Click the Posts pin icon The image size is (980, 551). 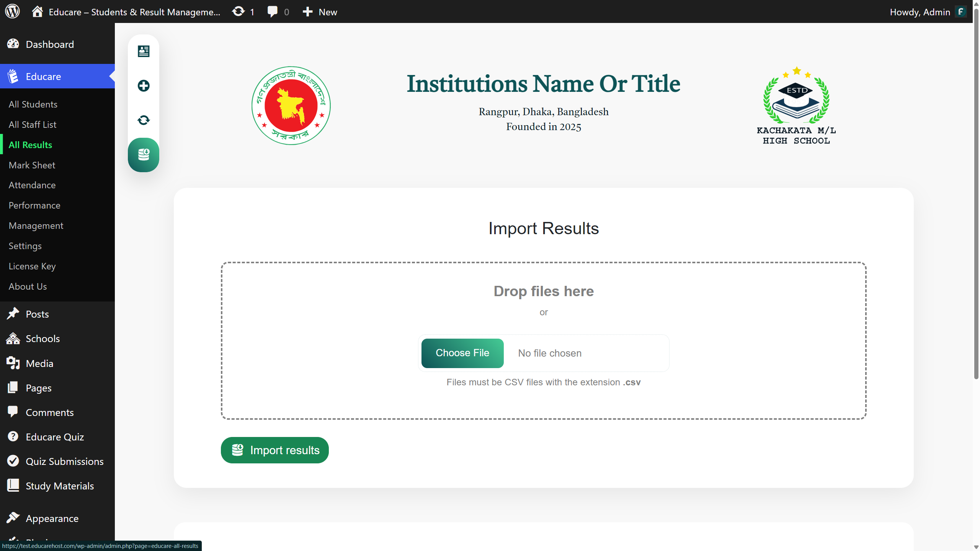pyautogui.click(x=13, y=314)
